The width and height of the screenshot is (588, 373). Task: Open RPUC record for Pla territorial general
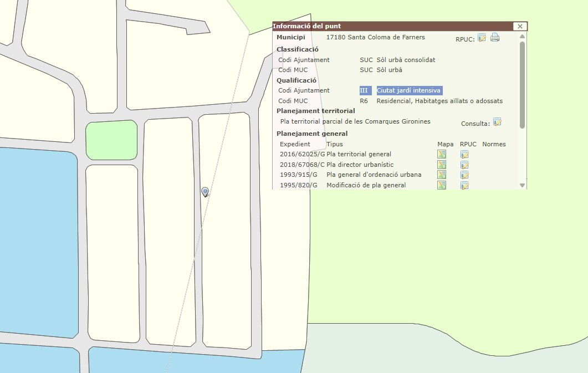tap(464, 154)
